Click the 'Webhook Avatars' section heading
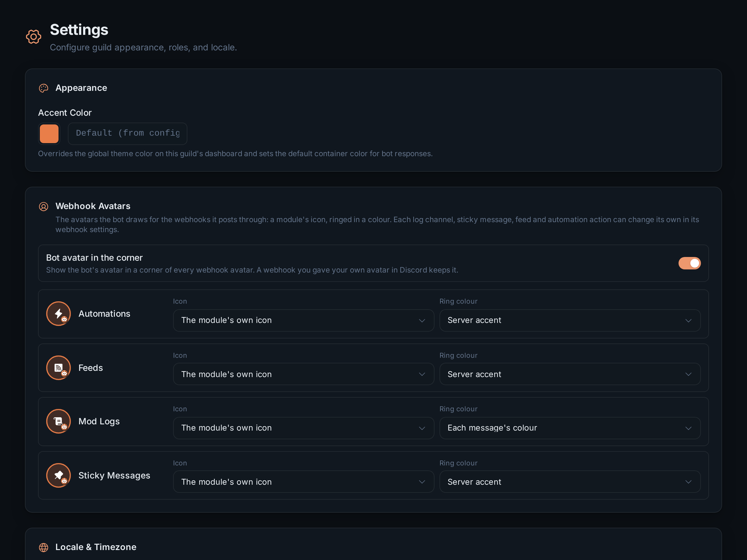The width and height of the screenshot is (747, 560). click(93, 206)
